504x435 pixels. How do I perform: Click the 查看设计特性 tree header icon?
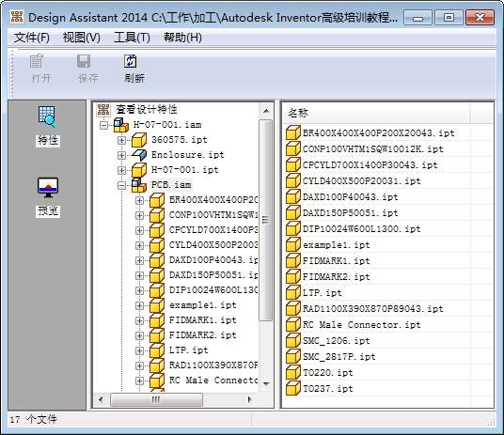coord(103,110)
